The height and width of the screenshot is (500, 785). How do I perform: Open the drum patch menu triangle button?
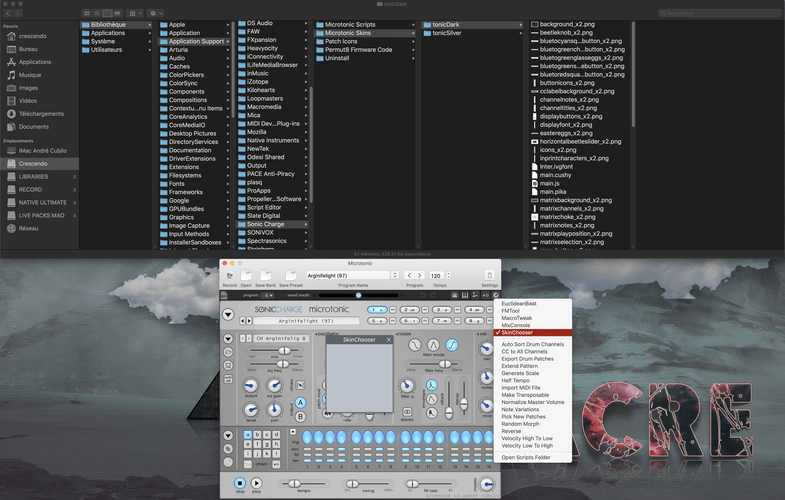pos(228,338)
